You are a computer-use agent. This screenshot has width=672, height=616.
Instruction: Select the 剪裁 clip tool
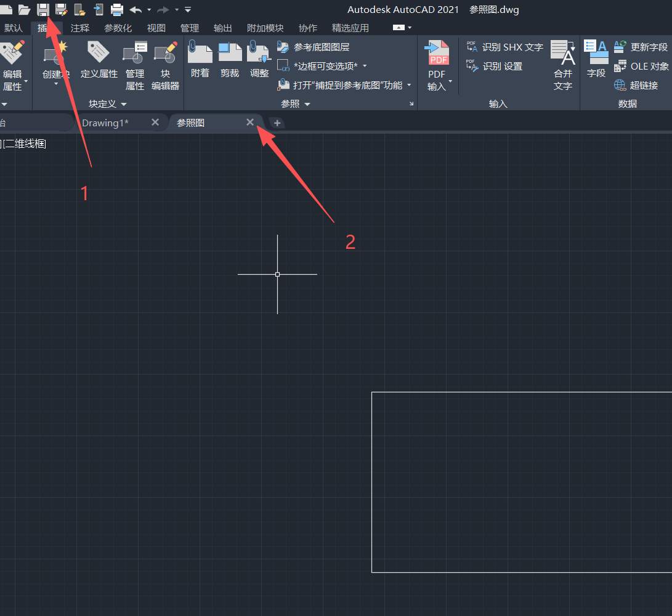(x=230, y=60)
